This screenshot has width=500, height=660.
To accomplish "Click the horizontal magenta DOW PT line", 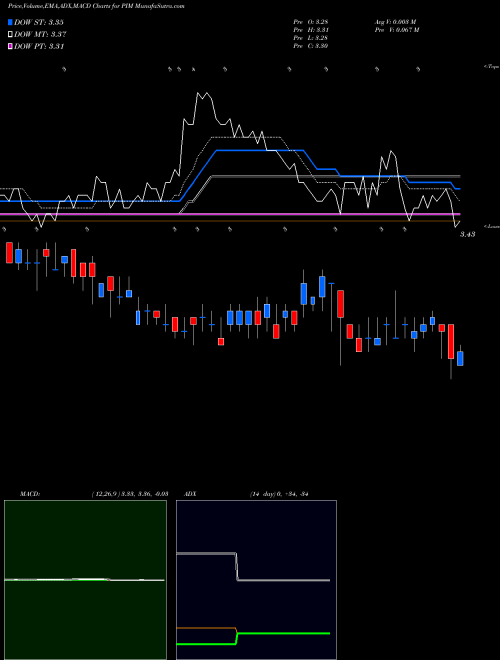I will tap(230, 214).
